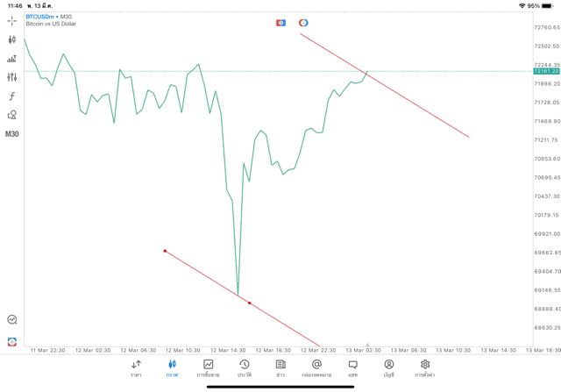The image size is (561, 392).
Task: Switch to the Quotes (ราคา) tab
Action: click(136, 368)
